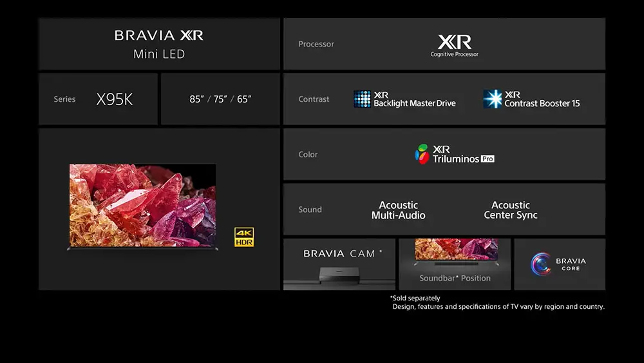Click the "Mini LED" text
Image resolution: width=644 pixels, height=363 pixels.
159,54
